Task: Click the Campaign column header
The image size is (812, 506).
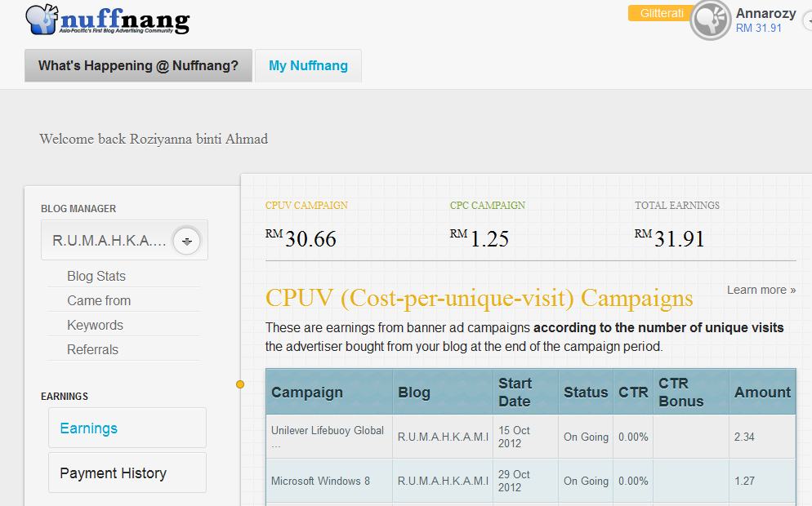Action: click(x=329, y=392)
